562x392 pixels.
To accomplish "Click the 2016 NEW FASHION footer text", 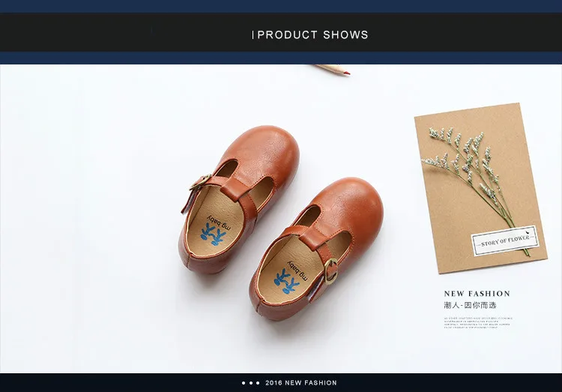I will (x=301, y=383).
